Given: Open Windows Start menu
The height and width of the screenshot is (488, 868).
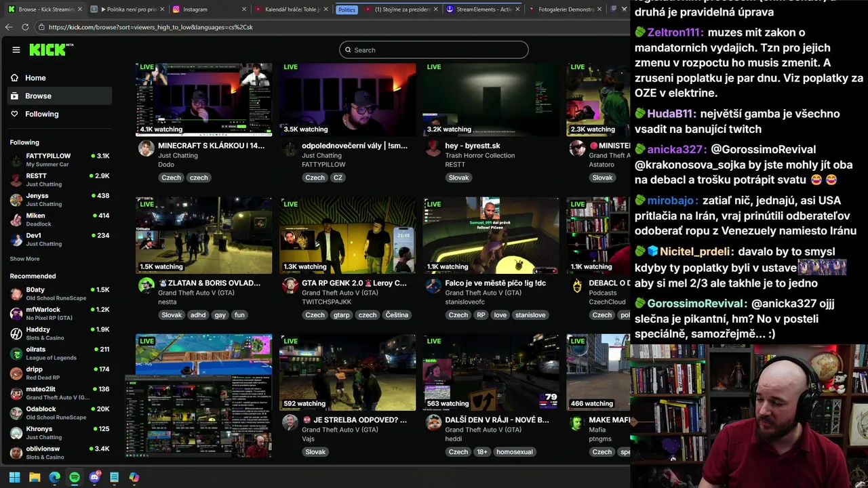Looking at the screenshot, I should pyautogui.click(x=14, y=477).
